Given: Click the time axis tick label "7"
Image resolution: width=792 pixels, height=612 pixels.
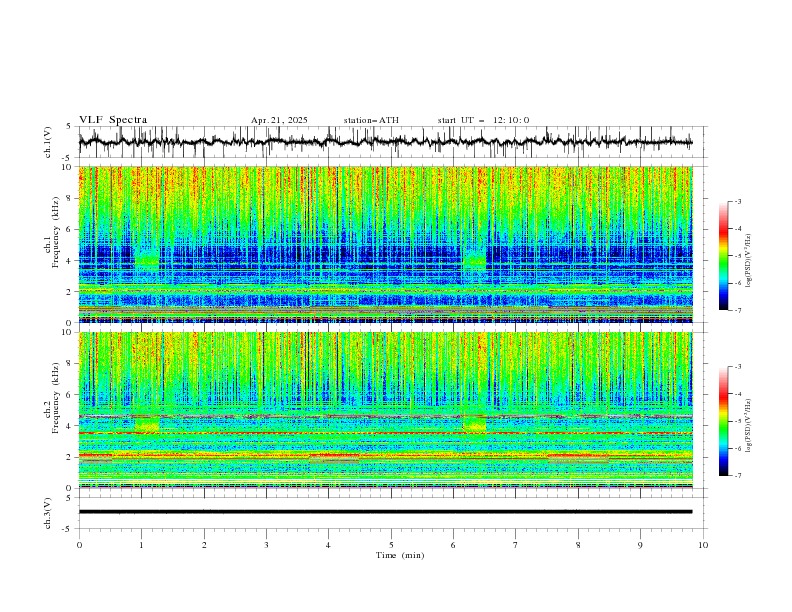Looking at the screenshot, I should pos(516,545).
